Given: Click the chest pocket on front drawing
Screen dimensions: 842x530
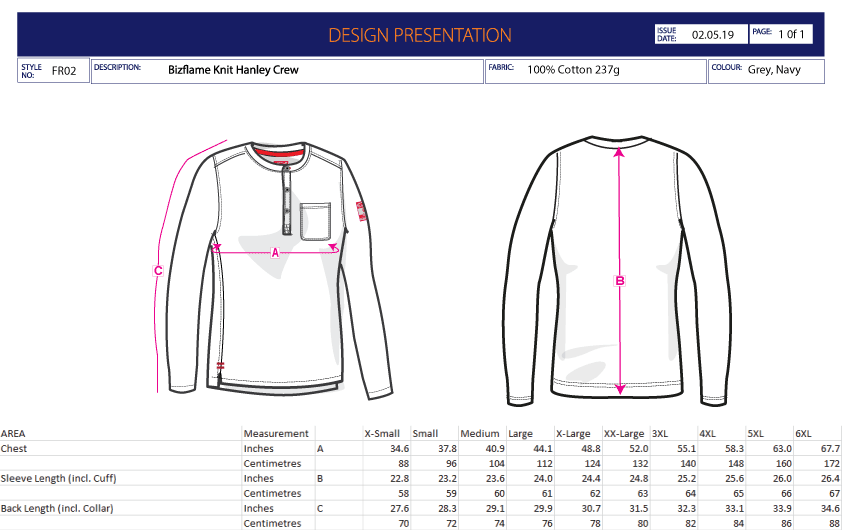Looking at the screenshot, I should 315,221.
